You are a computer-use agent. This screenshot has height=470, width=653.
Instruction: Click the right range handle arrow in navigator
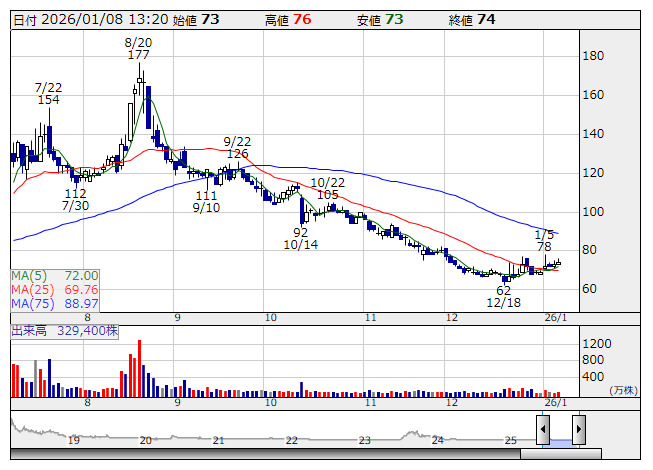(x=578, y=430)
